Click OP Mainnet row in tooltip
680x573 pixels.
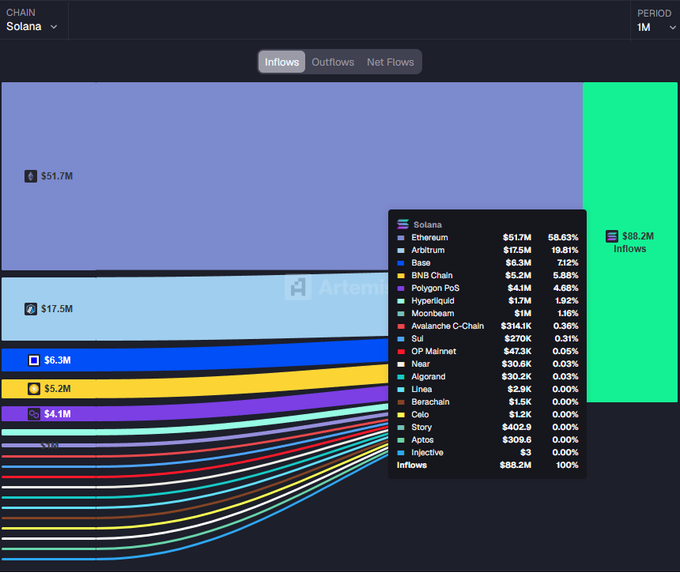click(487, 351)
